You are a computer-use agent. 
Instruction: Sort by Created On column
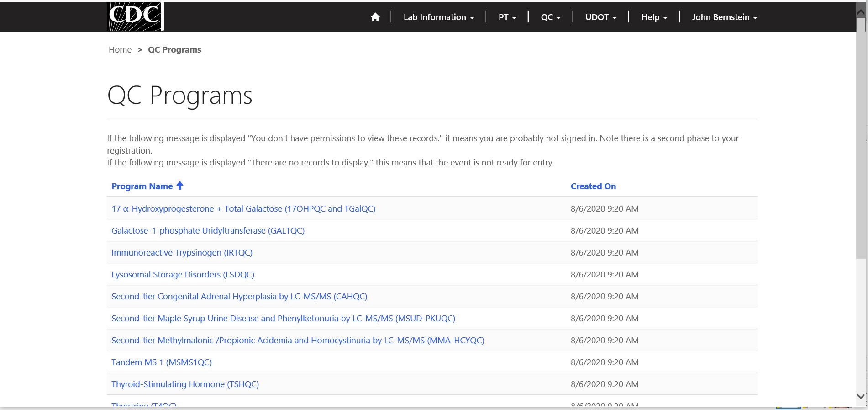593,186
